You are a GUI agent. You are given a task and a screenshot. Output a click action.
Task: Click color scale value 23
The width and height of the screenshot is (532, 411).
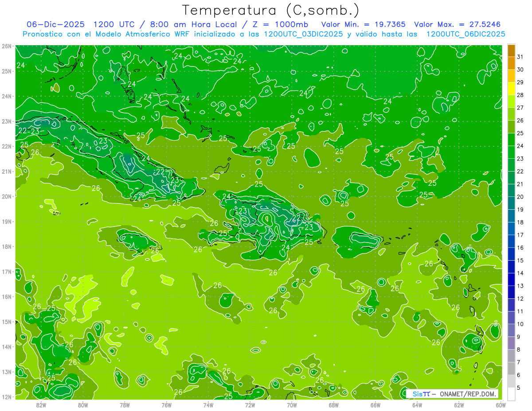[x=520, y=159]
